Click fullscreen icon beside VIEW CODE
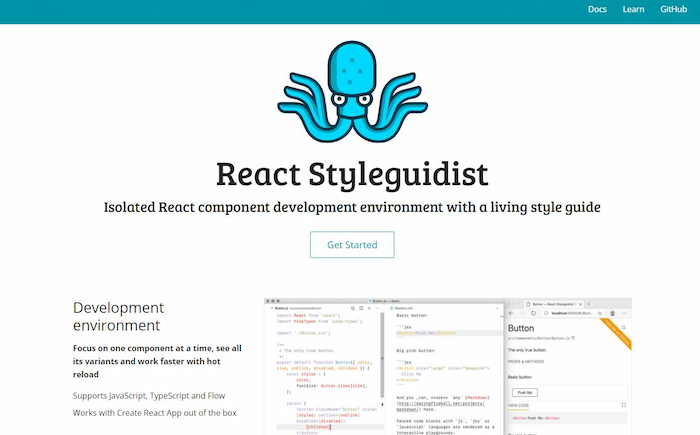The height and width of the screenshot is (435, 700). [624, 406]
